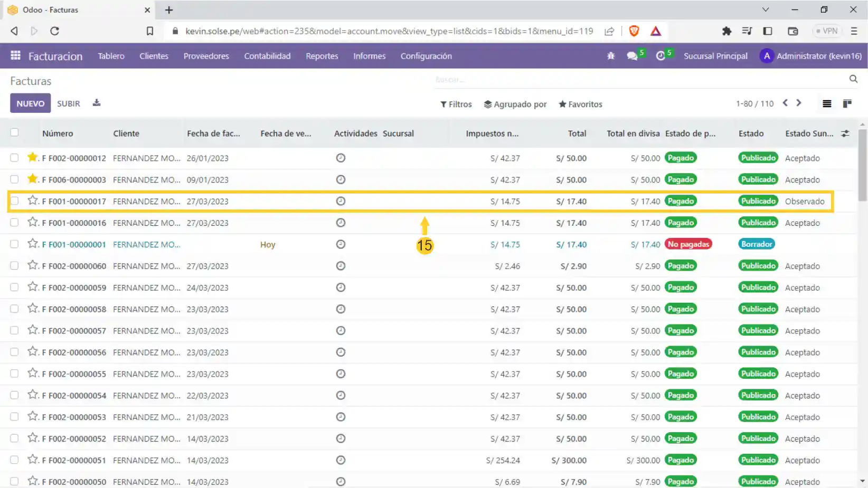Open draft invoice F F001-00000001 link
868x488 pixels.
pyautogui.click(x=74, y=244)
